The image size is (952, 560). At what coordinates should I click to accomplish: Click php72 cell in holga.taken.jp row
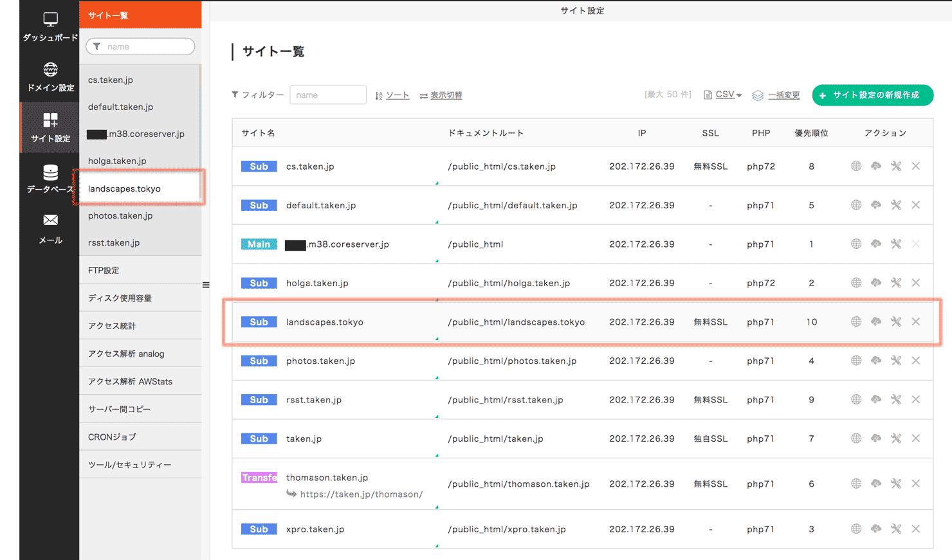point(761,283)
